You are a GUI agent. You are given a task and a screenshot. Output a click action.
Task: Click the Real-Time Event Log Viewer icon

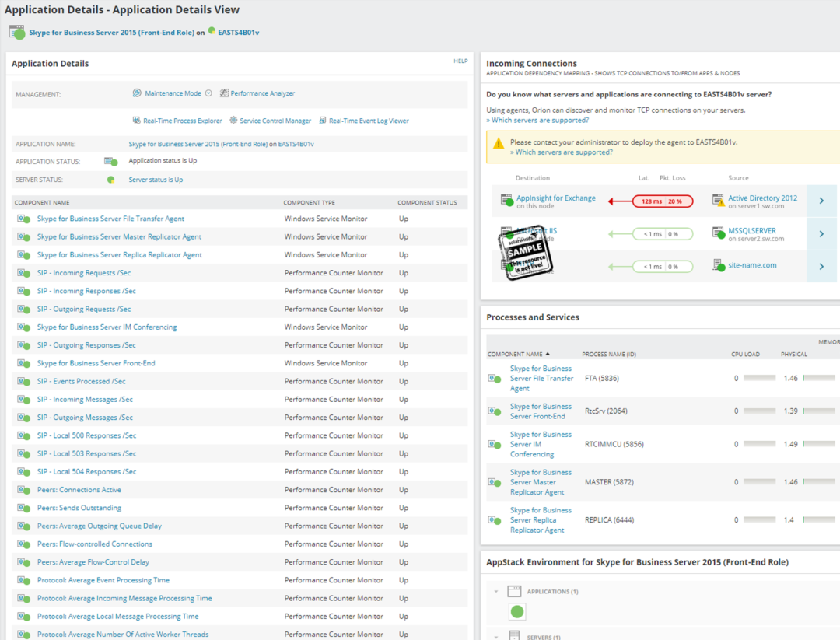[323, 121]
